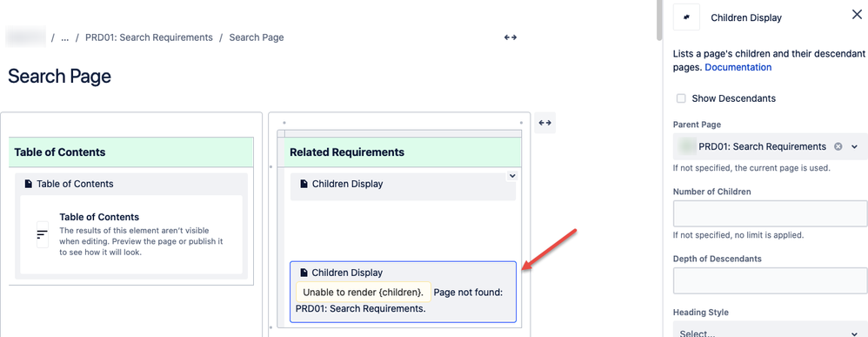Viewport: 868px width, 337px height.
Task: Click the Table of Contents lines placeholder icon
Action: (x=42, y=234)
